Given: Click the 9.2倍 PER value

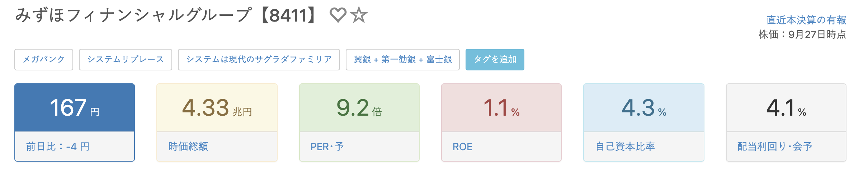Looking at the screenshot, I should (x=359, y=108).
